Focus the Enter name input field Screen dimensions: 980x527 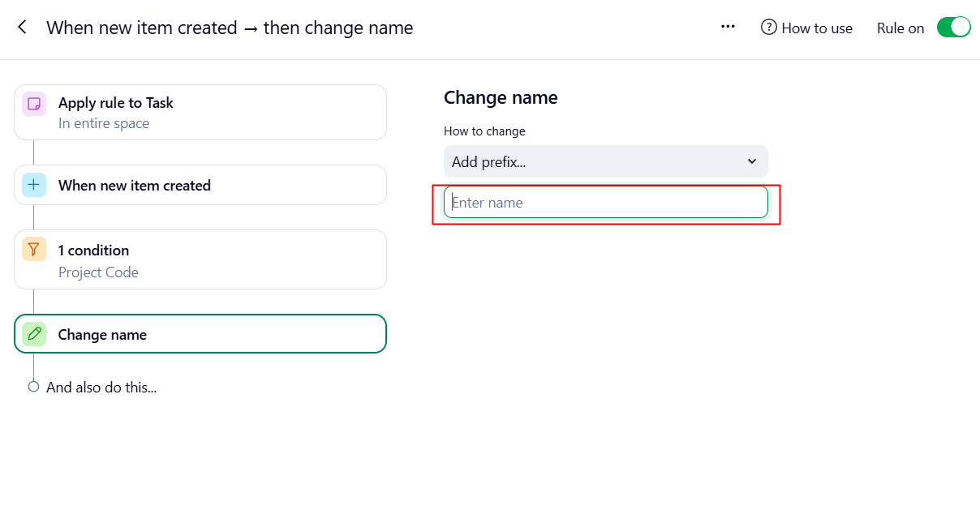605,203
